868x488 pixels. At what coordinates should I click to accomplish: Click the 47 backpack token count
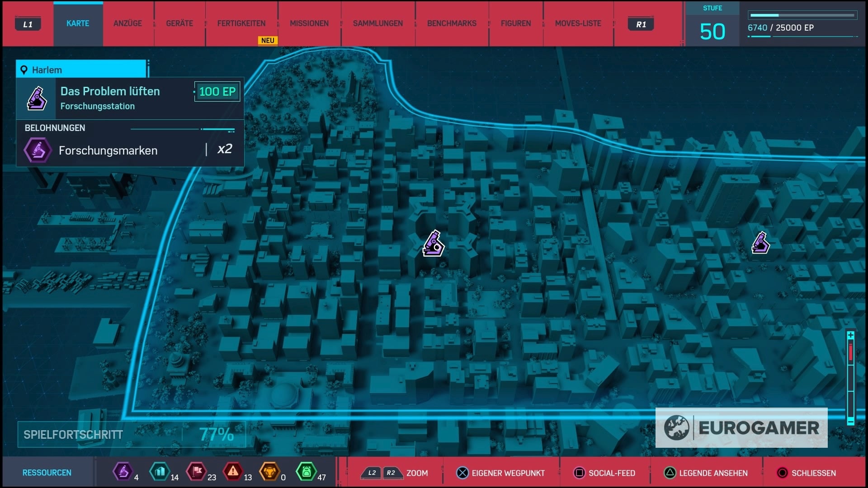(x=321, y=477)
